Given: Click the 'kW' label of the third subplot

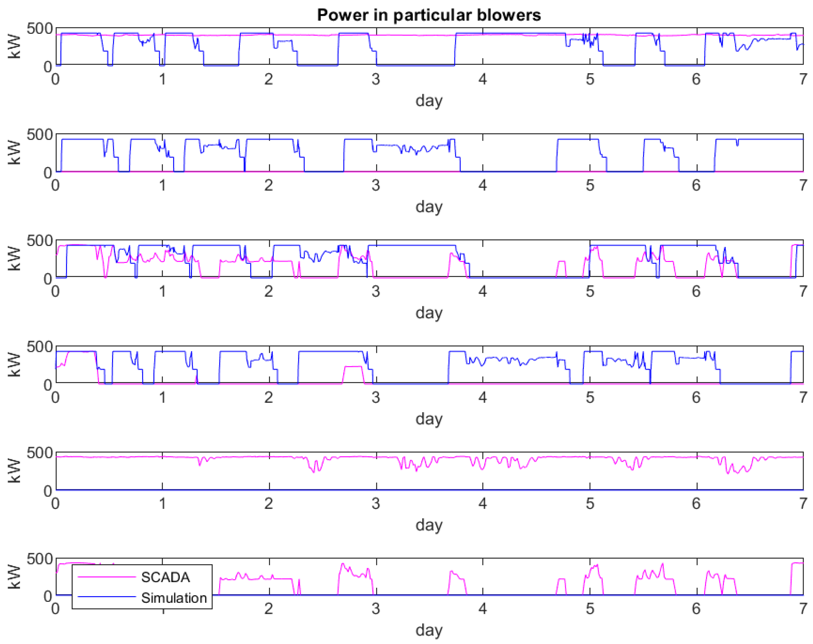Looking at the screenshot, I should pos(14,259).
